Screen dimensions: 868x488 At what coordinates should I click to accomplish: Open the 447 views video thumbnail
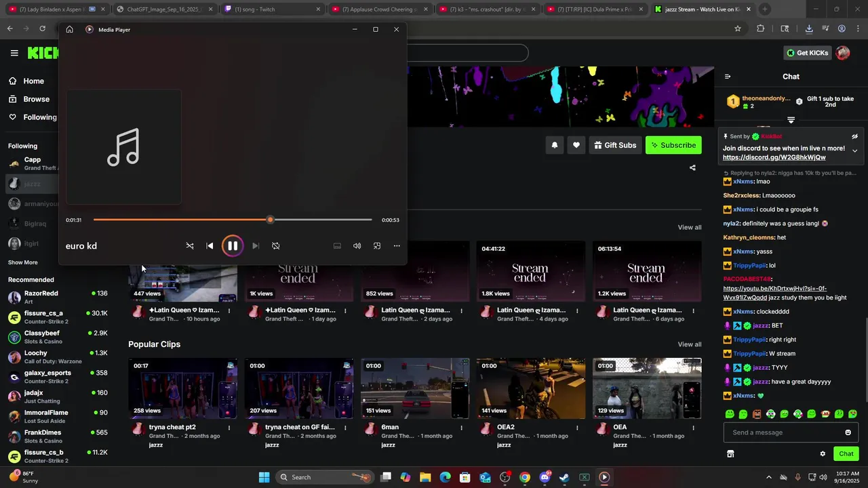(183, 283)
